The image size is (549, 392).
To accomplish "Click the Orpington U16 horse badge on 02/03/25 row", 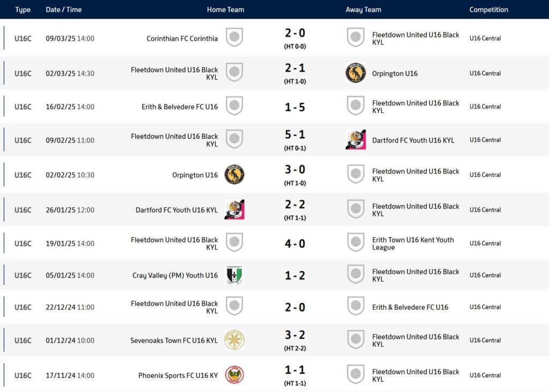I will (x=355, y=73).
